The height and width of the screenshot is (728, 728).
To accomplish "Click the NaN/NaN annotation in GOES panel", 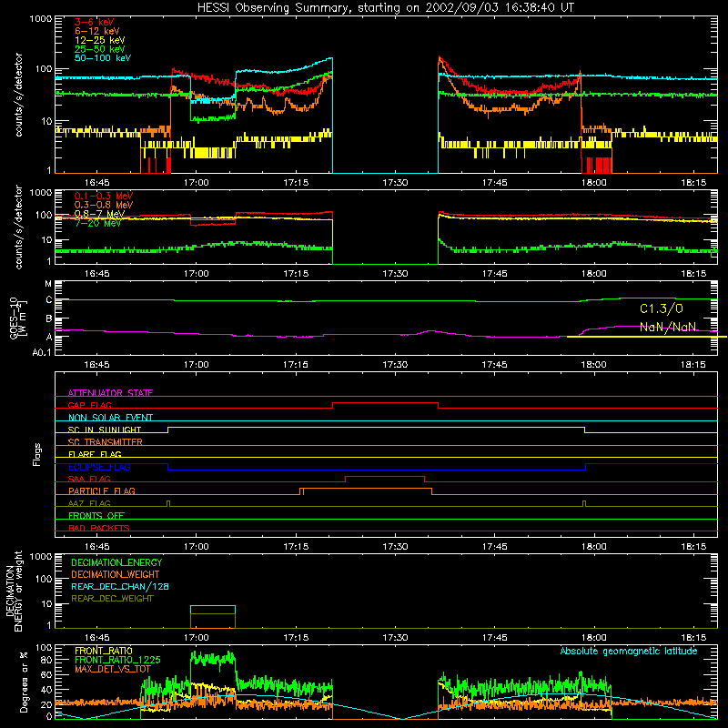I will 668,327.
